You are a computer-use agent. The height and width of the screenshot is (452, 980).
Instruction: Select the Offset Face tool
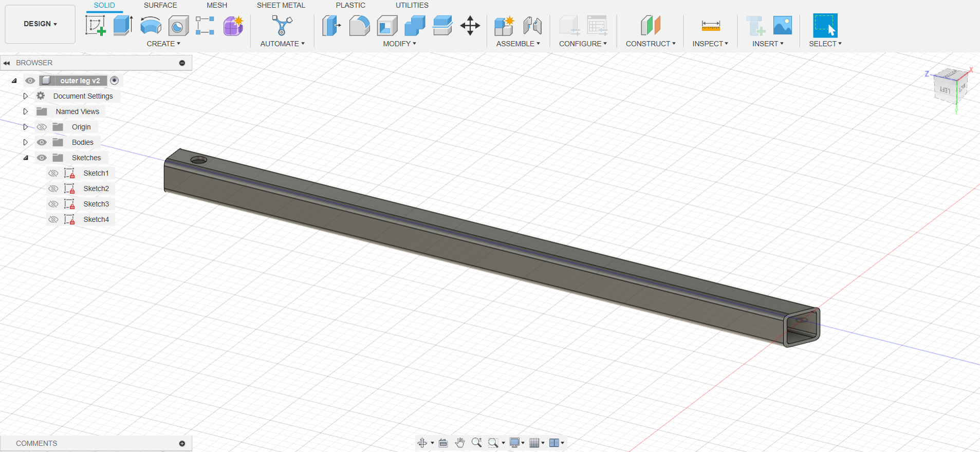[x=442, y=25]
